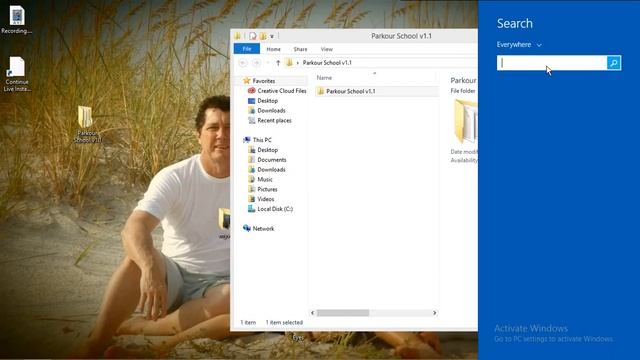Image resolution: width=640 pixels, height=360 pixels.
Task: Click the Videos folder icon
Action: pyautogui.click(x=251, y=199)
